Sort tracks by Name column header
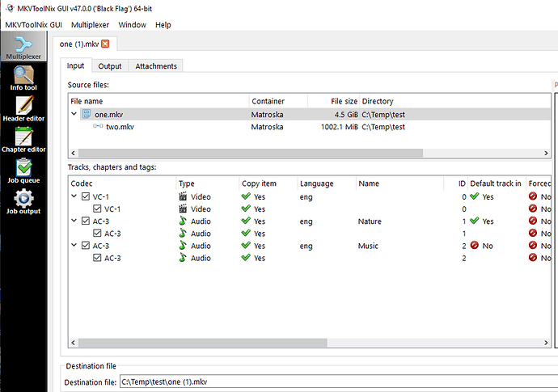 (x=399, y=183)
